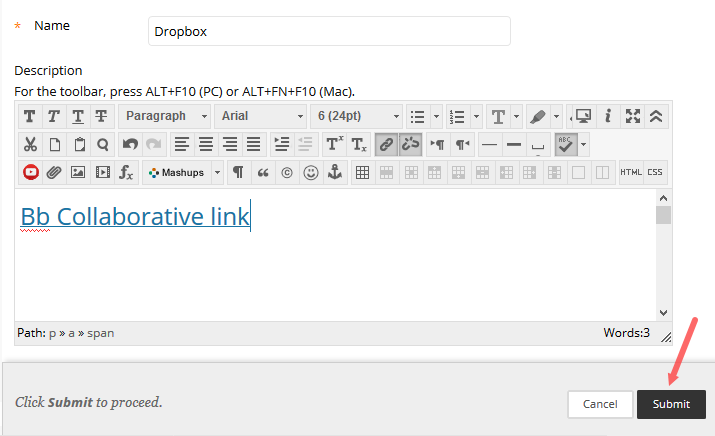Insert a bullet list
The height and width of the screenshot is (436, 715).
tap(418, 116)
